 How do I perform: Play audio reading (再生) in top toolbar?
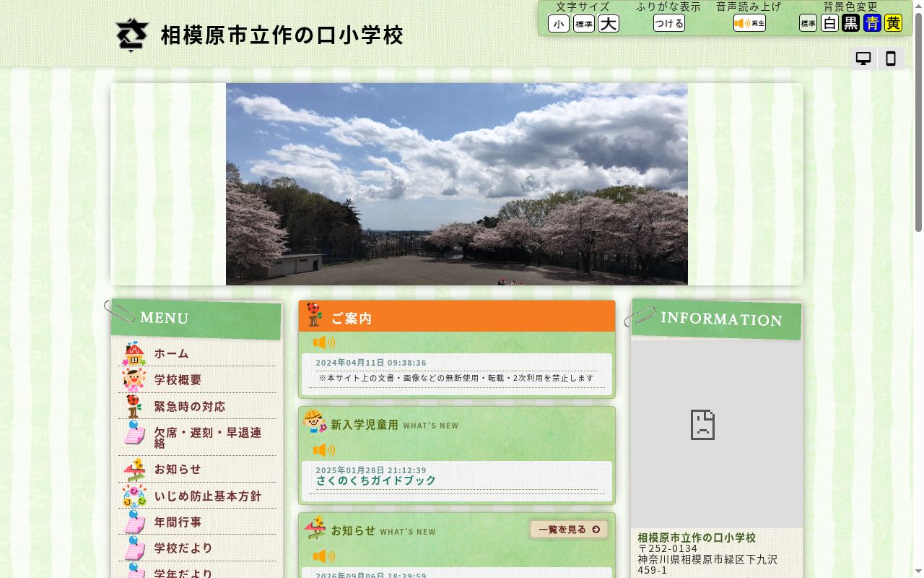(x=749, y=23)
